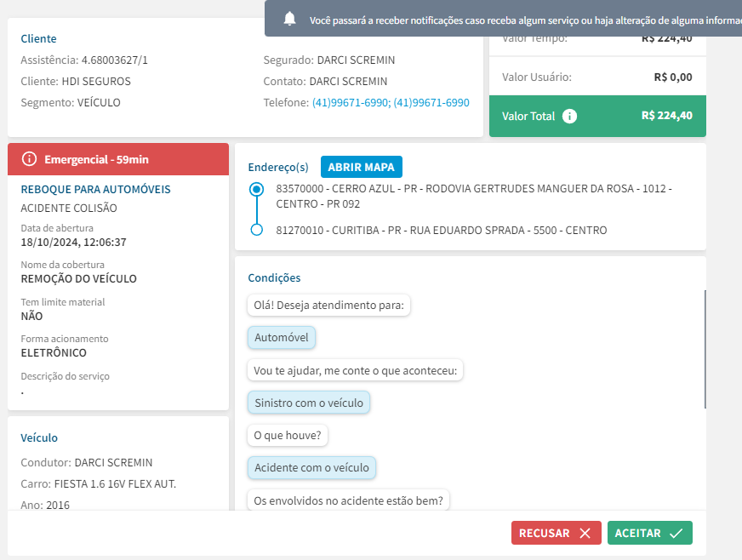The width and height of the screenshot is (742, 560).
Task: Select the filled origin marker for Cerro Azul
Action: 256,190
